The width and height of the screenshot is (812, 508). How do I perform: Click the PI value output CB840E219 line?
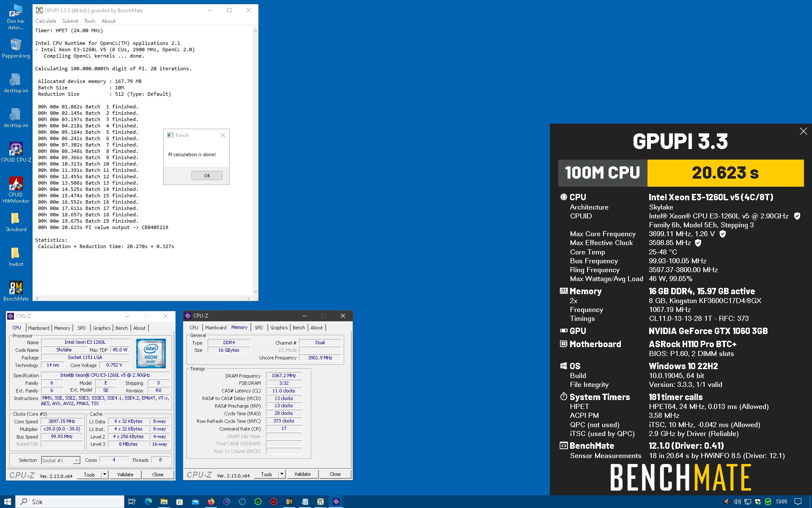pos(103,227)
